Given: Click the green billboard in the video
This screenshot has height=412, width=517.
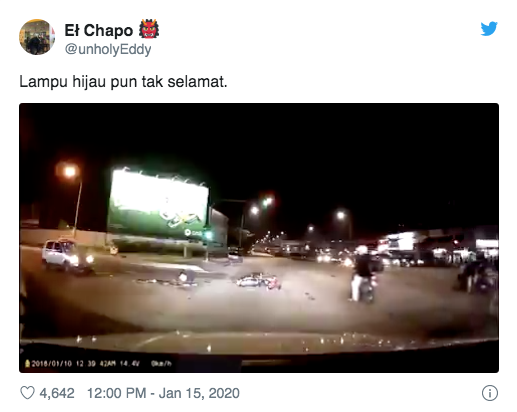Looking at the screenshot, I should point(159,204).
